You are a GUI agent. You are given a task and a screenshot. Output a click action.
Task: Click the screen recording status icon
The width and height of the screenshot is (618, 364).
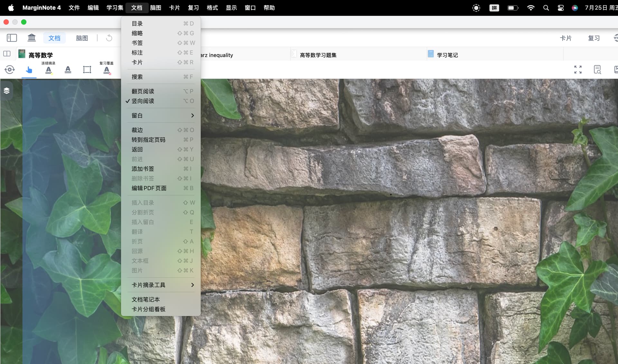pyautogui.click(x=476, y=8)
